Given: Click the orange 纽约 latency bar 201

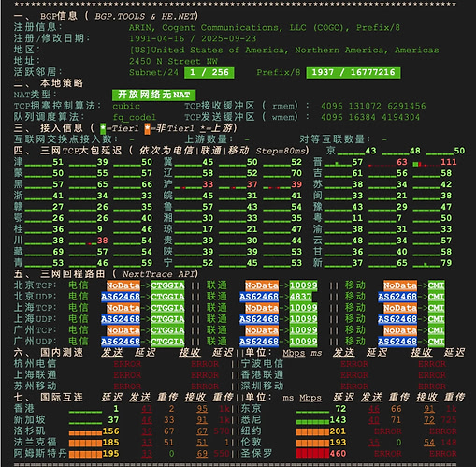Looking at the screenshot, I should click(312, 432).
